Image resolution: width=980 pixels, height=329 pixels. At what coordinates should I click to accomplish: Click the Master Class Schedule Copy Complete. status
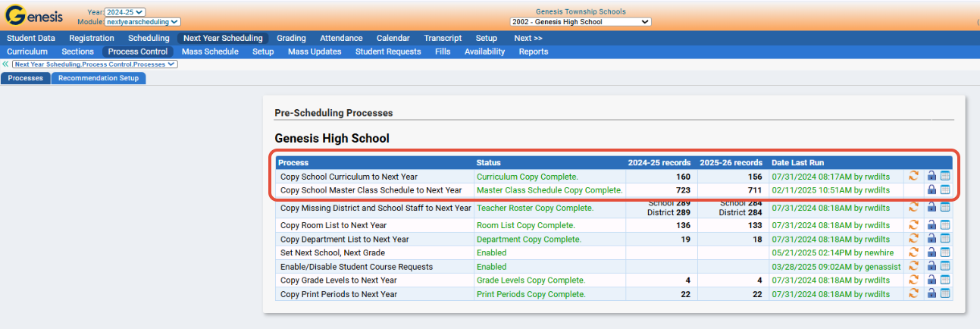[549, 190]
